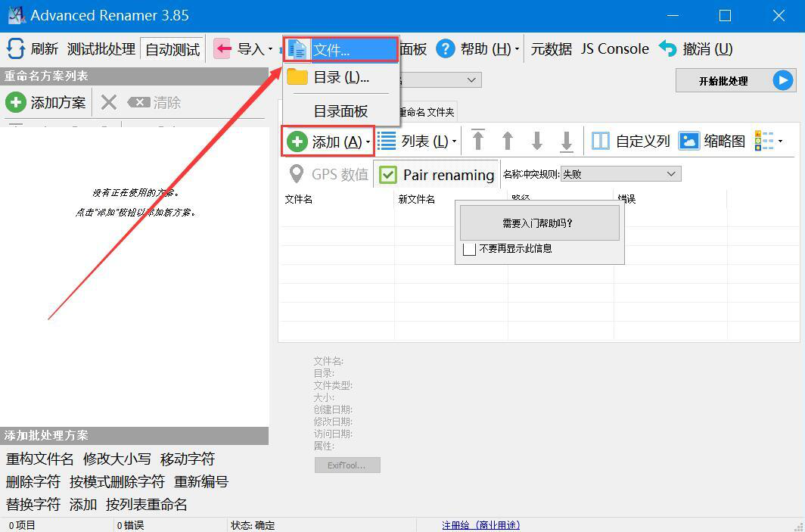Click 缩略图 thumbnails button
The height and width of the screenshot is (532, 805).
tap(712, 142)
